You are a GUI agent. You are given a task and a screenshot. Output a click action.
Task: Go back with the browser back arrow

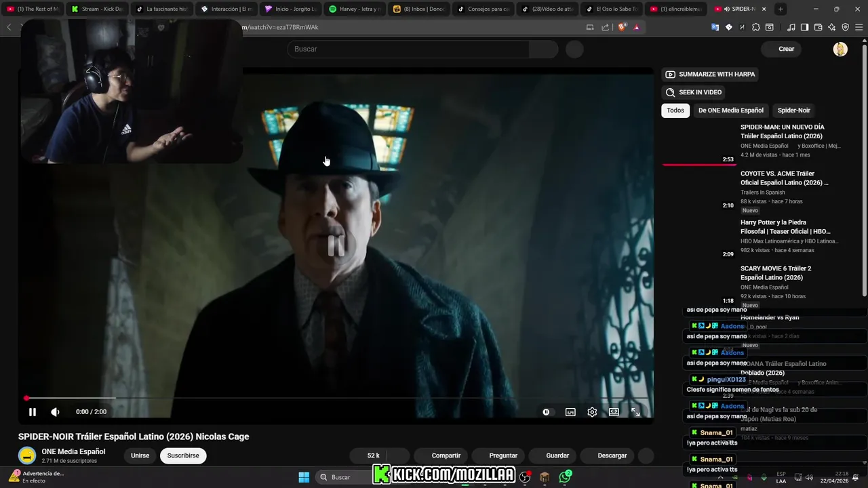click(x=9, y=27)
